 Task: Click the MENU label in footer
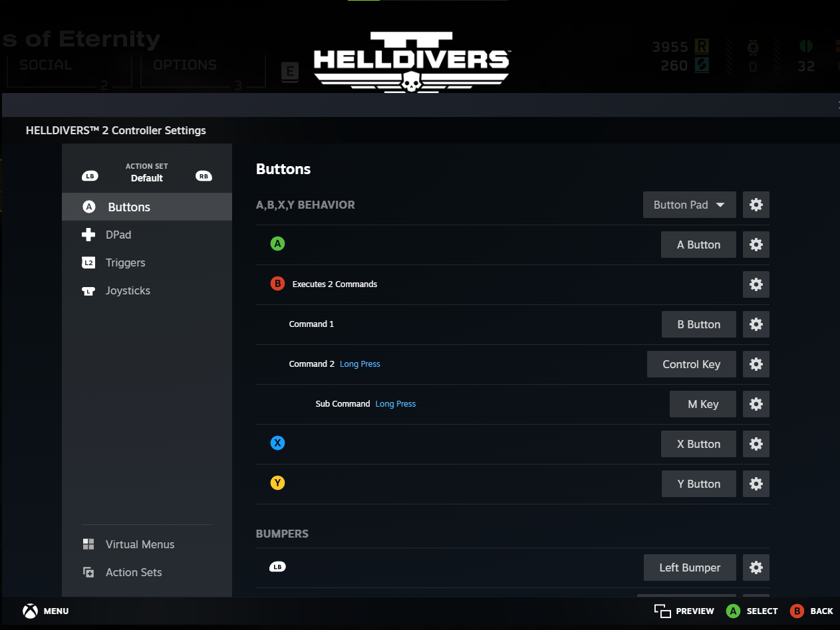56,611
